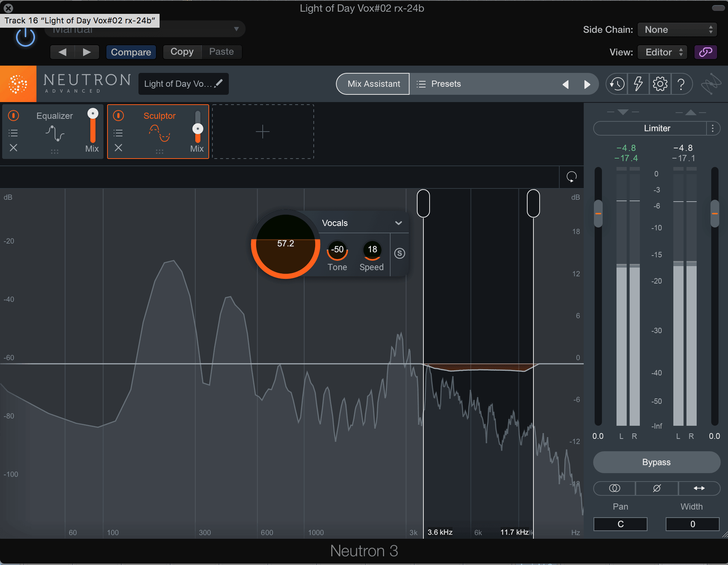The image size is (728, 565).
Task: Go to next preset with right arrow
Action: (87, 52)
